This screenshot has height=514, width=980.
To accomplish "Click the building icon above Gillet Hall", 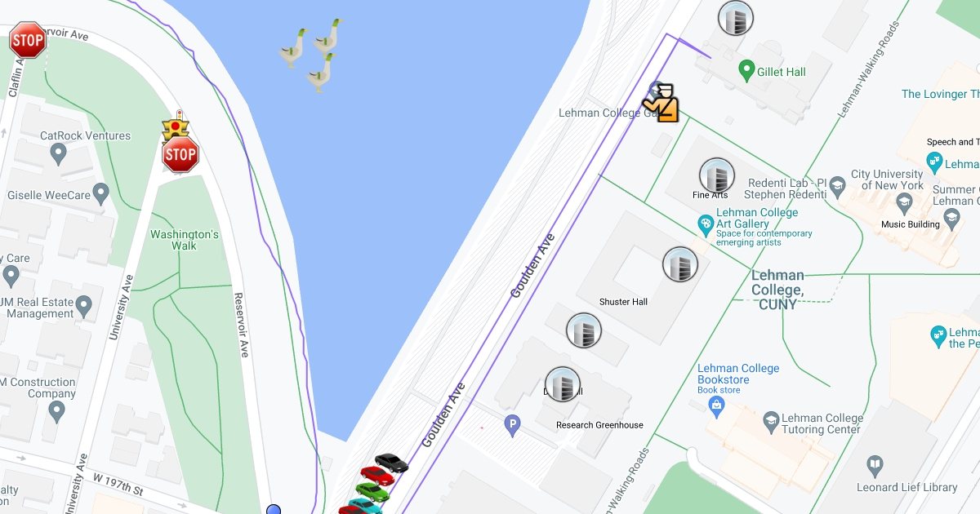I will (x=735, y=18).
